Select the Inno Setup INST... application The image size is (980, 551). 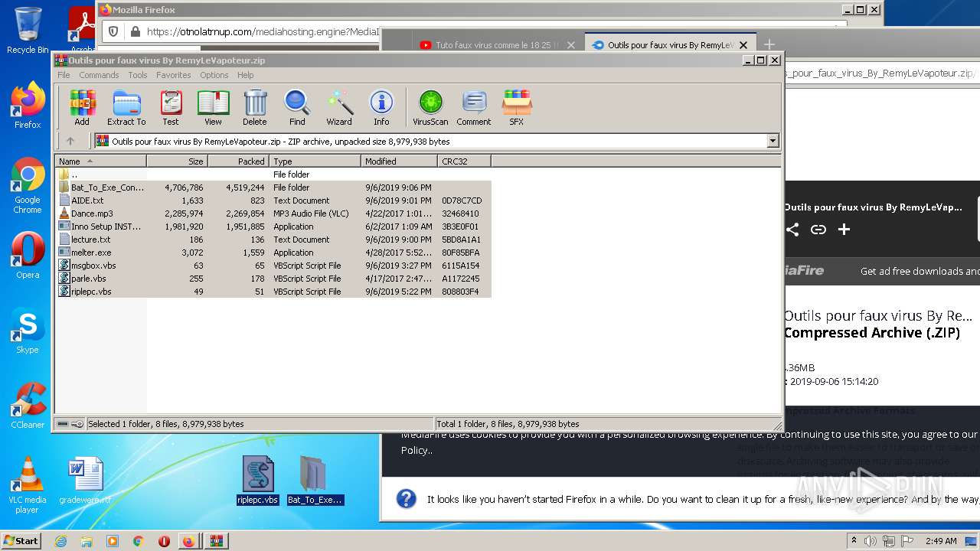pyautogui.click(x=273, y=227)
